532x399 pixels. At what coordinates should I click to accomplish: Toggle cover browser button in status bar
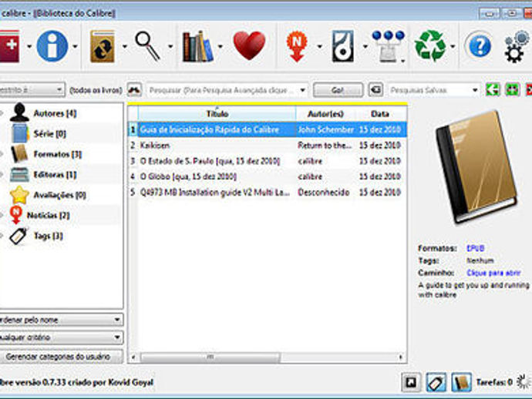tap(411, 382)
